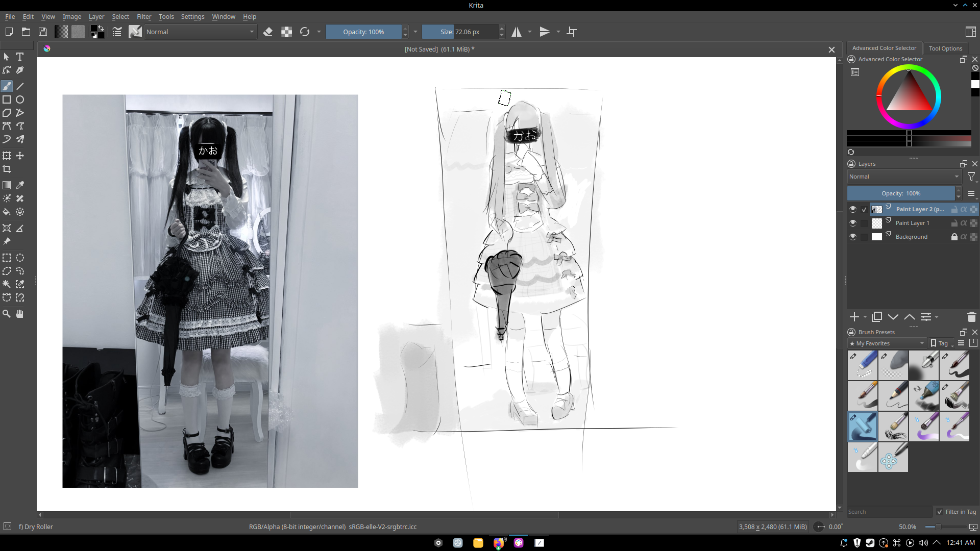This screenshot has width=980, height=551.
Task: Save the document with toolbar icon
Action: pyautogui.click(x=43, y=32)
